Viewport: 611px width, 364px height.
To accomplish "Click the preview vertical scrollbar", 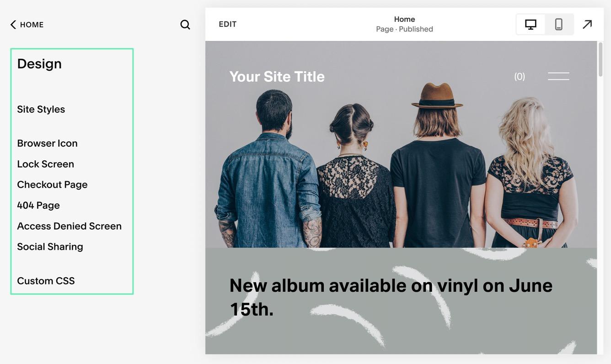I will point(600,59).
